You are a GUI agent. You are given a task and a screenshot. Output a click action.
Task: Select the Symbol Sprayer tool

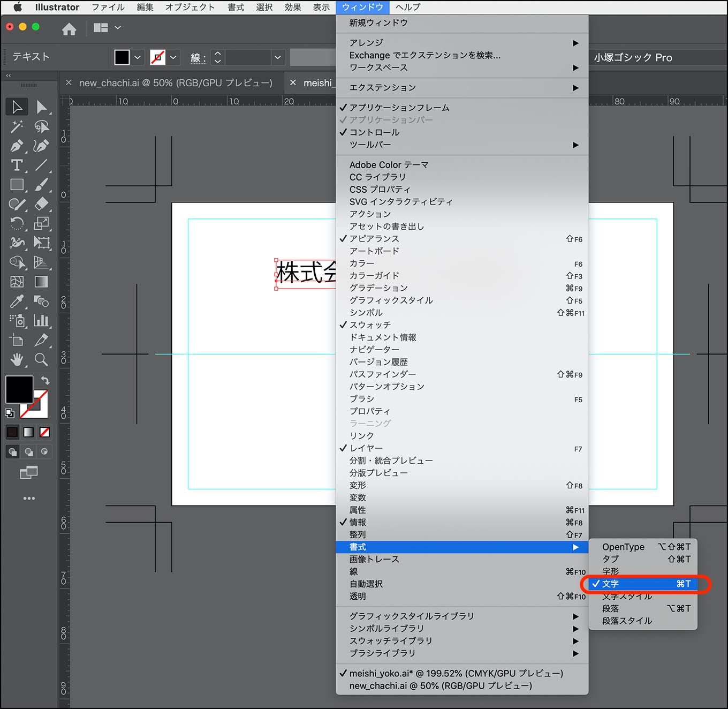coord(17,320)
